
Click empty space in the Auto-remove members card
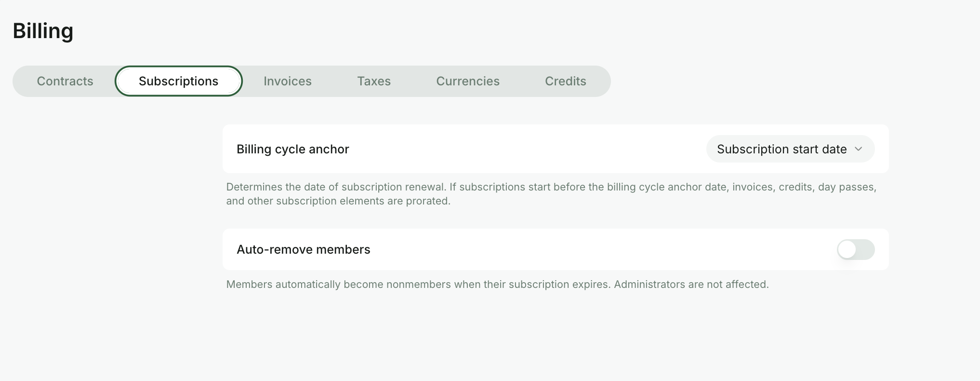(x=602, y=249)
